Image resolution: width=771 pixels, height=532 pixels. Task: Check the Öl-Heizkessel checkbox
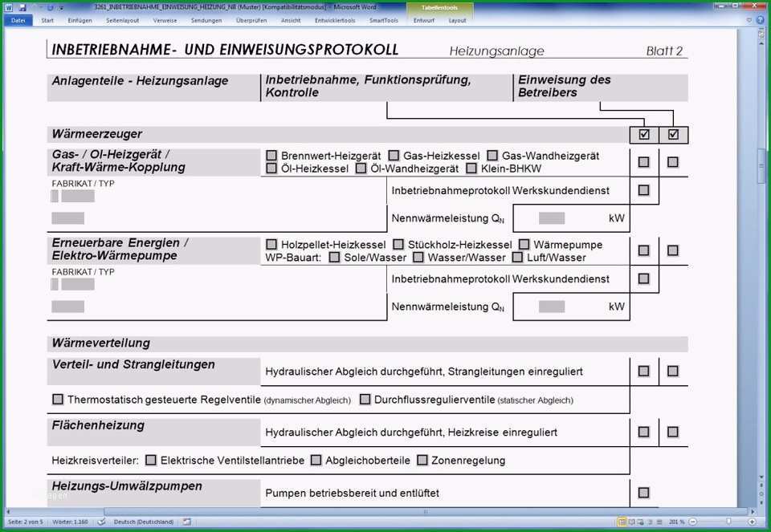click(271, 169)
